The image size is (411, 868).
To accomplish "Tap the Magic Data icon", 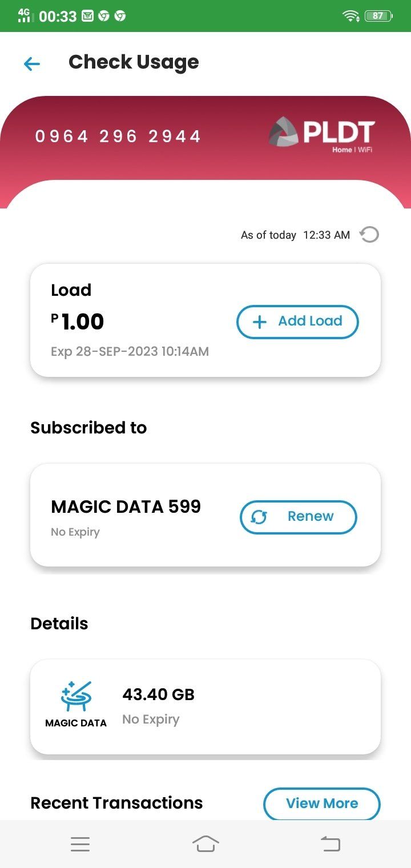I will pyautogui.click(x=76, y=697).
